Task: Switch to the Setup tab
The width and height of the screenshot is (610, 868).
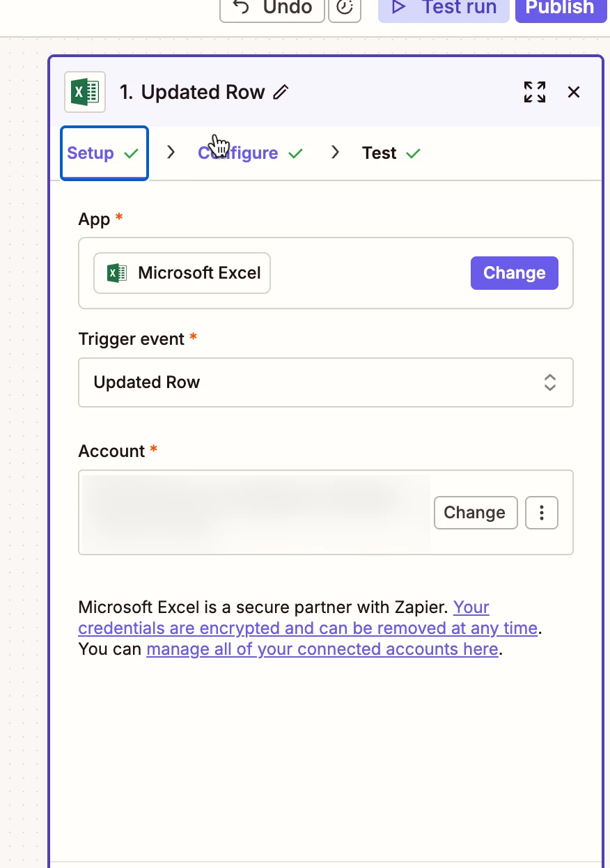Action: (104, 153)
